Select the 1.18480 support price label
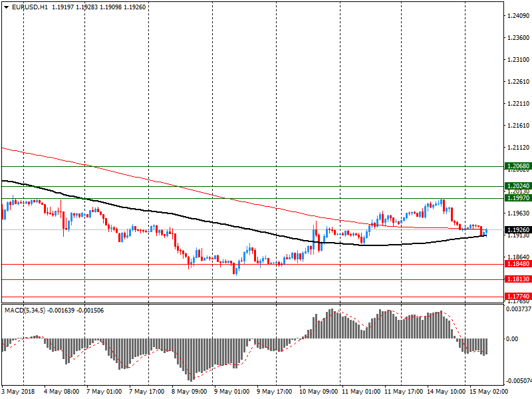Viewport: 532px width, 399px height. click(x=517, y=264)
